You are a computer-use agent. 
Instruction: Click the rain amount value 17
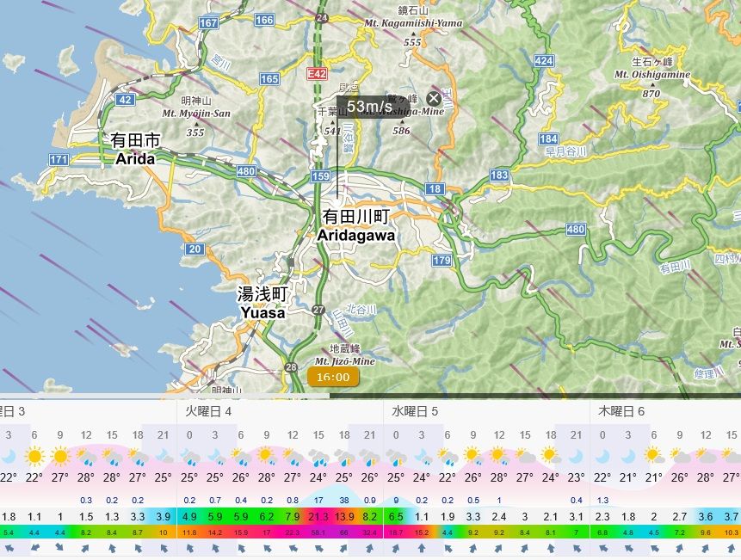click(x=318, y=500)
